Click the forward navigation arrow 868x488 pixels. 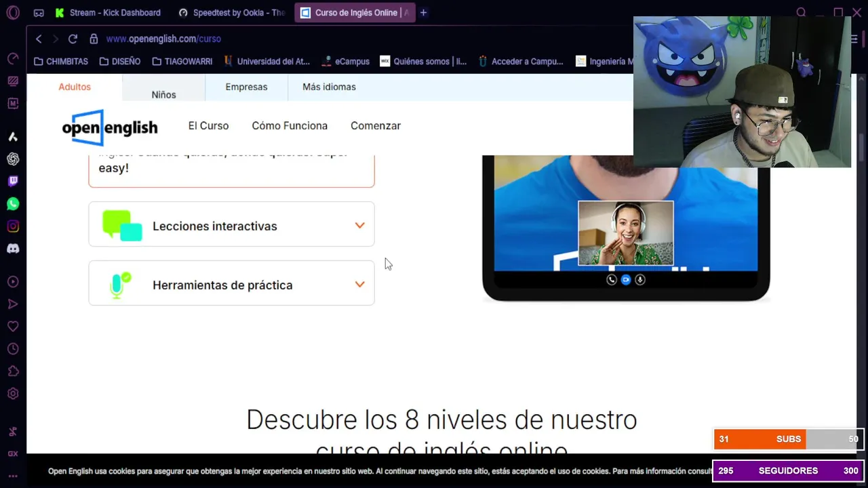pyautogui.click(x=56, y=39)
